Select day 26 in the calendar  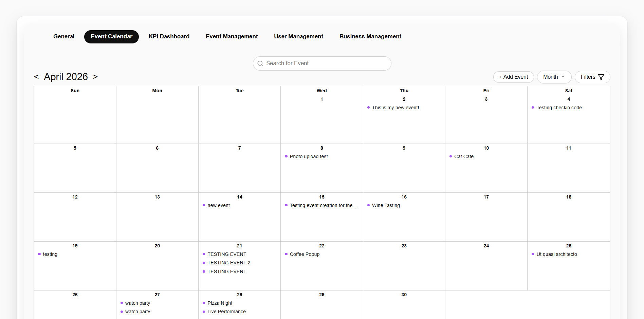tap(75, 295)
